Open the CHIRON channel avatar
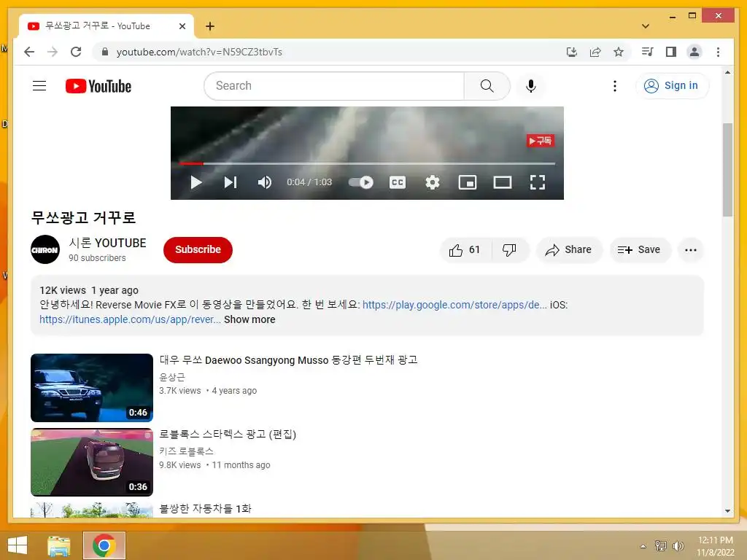This screenshot has width=747, height=560. tap(45, 249)
